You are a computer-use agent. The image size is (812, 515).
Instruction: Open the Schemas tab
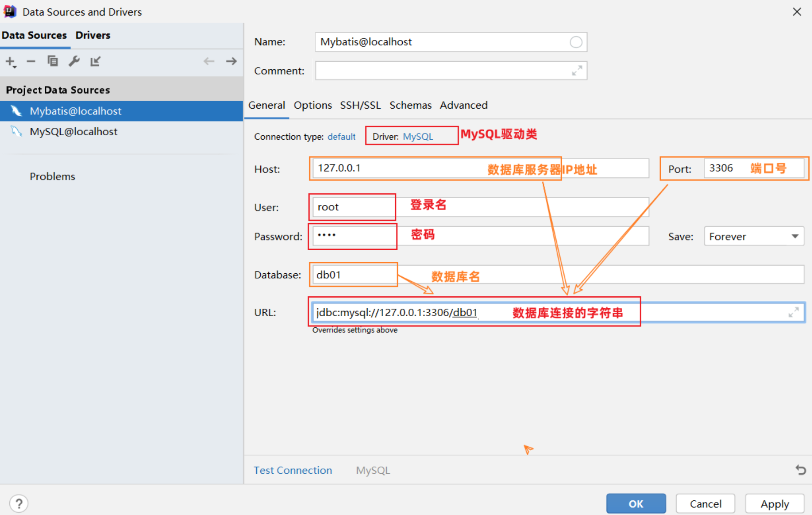[410, 105]
